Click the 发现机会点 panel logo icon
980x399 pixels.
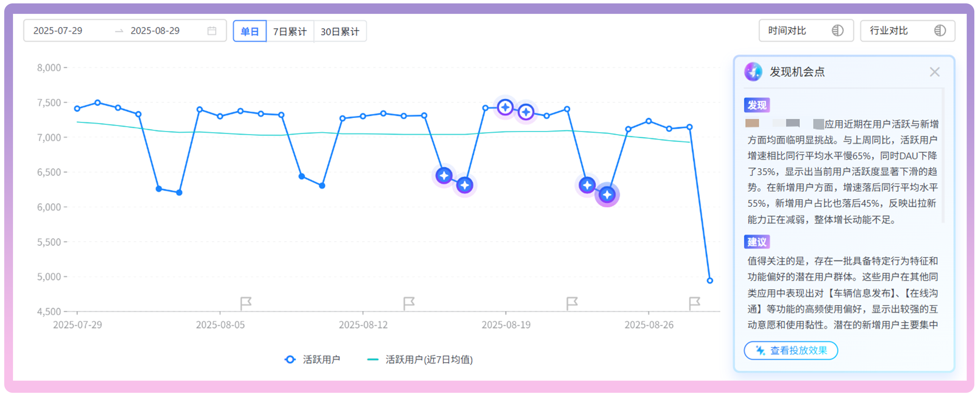(x=753, y=72)
